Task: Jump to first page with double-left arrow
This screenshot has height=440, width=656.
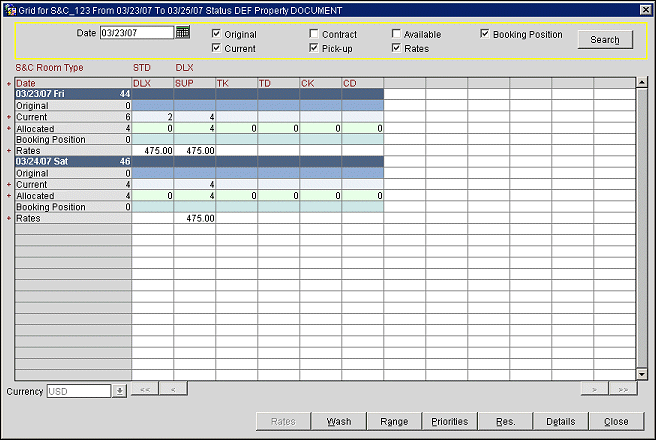Action: click(x=144, y=389)
